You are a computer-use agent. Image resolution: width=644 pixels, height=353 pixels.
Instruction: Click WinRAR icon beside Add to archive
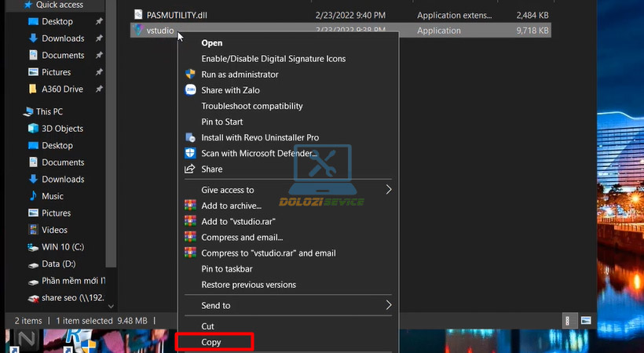coord(190,206)
